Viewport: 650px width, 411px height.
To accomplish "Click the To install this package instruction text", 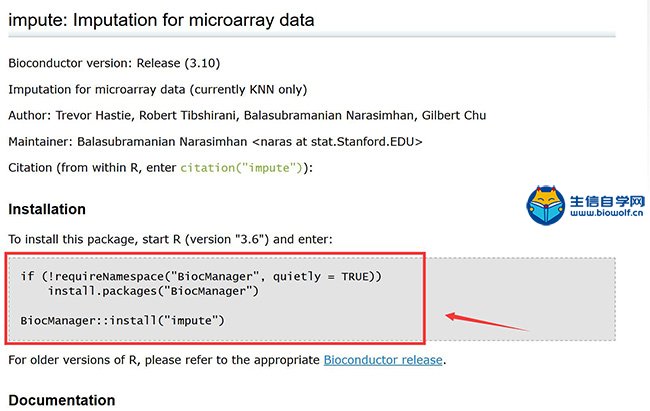I will coord(170,239).
